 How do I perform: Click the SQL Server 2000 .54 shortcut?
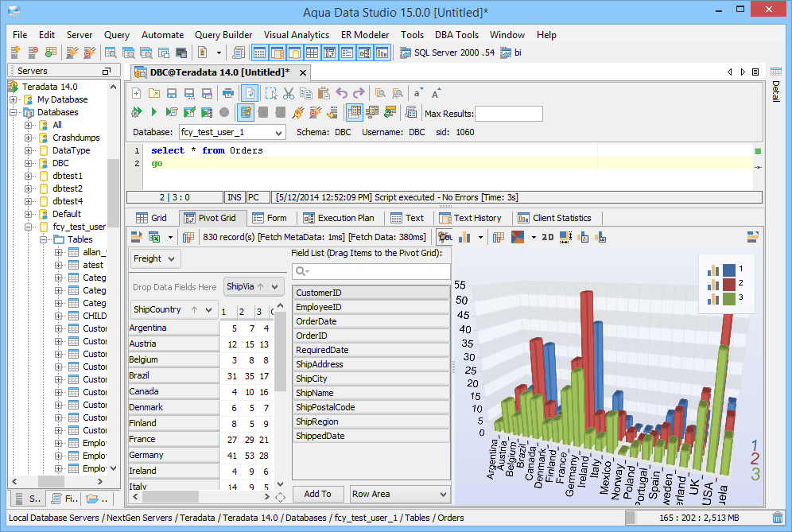coord(448,52)
